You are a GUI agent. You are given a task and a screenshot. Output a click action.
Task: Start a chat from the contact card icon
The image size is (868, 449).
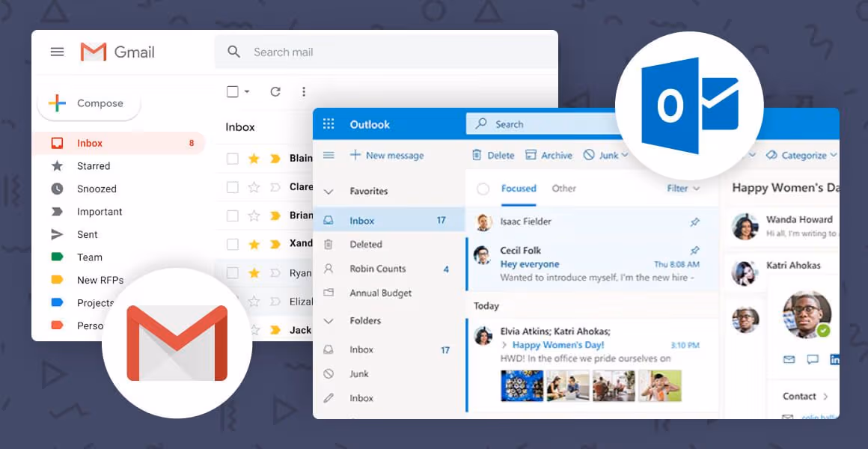pos(813,359)
